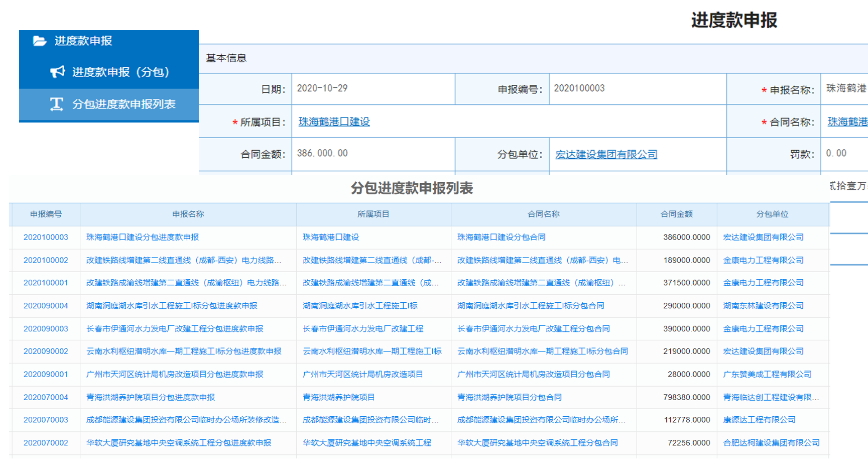Click 金康电力工程有限公司 in row 2020100002
The width and height of the screenshot is (868, 475).
763,261
